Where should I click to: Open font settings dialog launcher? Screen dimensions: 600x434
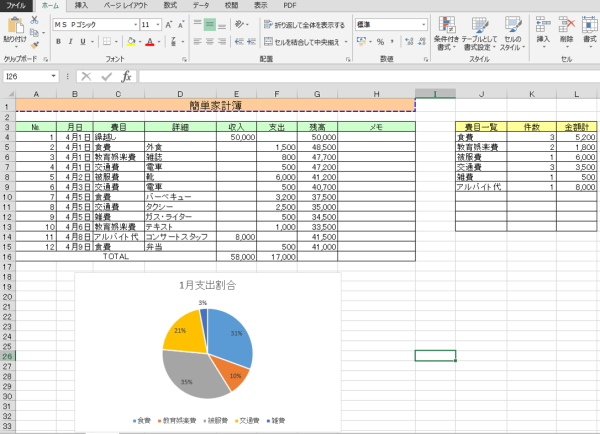[x=184, y=59]
